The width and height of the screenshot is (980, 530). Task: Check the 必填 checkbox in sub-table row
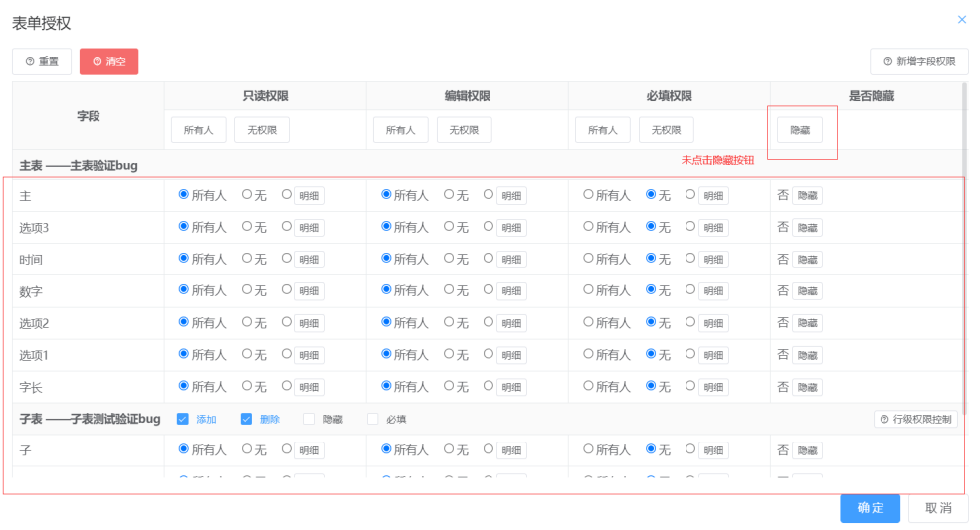[373, 420]
